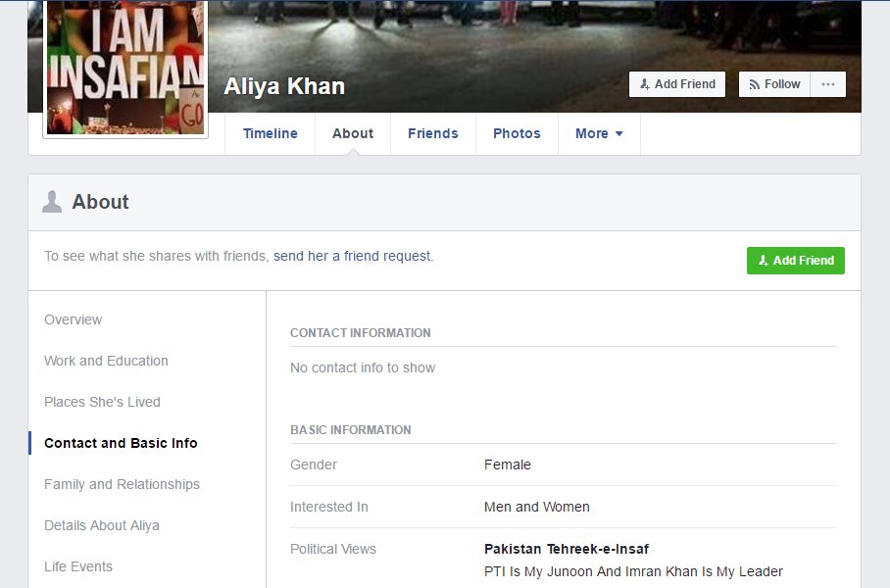Open Family and Relationships
Screen dimensions: 890x588
pos(123,484)
